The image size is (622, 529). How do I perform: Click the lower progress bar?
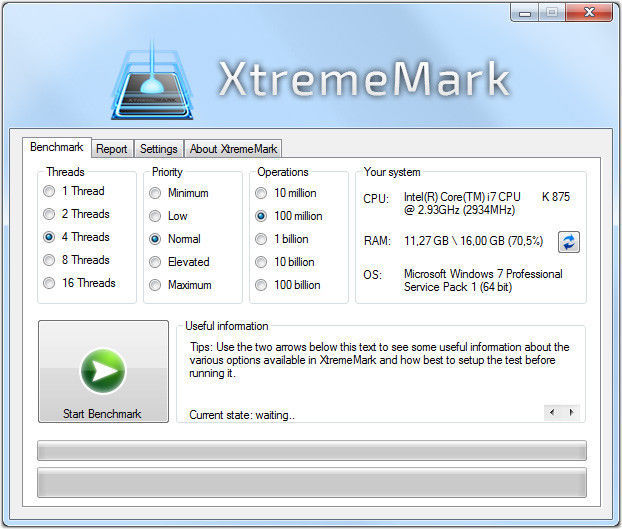(312, 482)
